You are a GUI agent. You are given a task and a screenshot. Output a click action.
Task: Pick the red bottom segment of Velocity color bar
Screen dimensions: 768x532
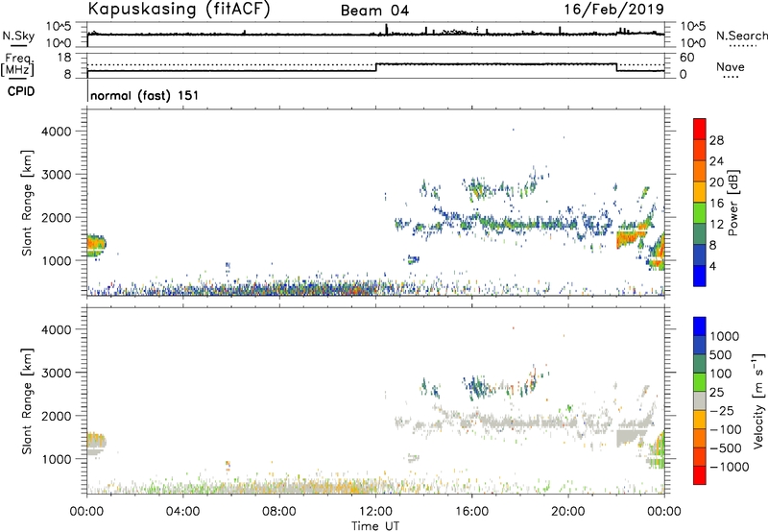pos(700,474)
